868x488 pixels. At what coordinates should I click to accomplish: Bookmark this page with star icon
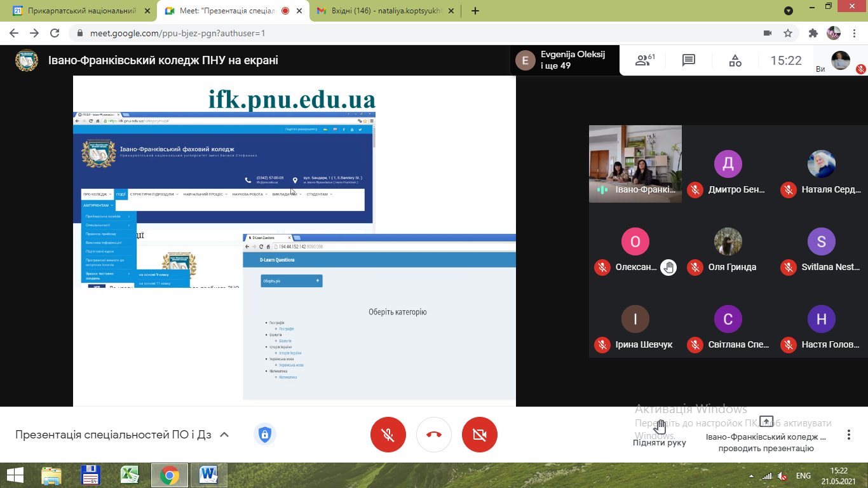(x=788, y=33)
